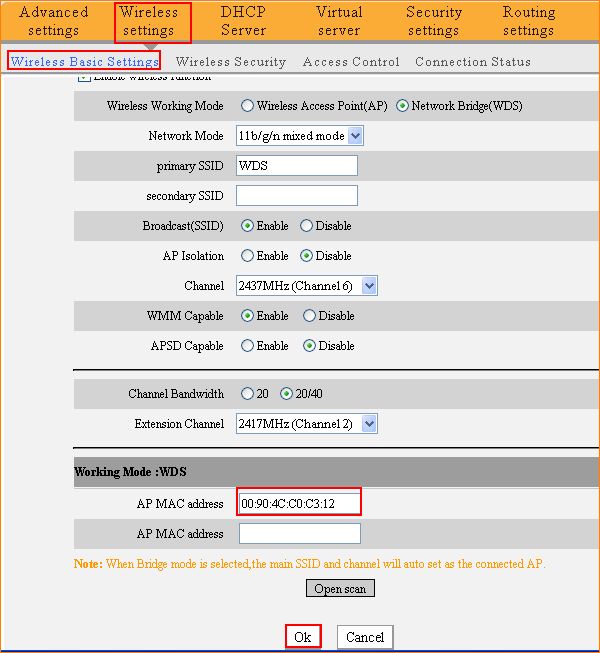This screenshot has width=600, height=653.
Task: Go to the Security settings tab
Action: (x=434, y=21)
